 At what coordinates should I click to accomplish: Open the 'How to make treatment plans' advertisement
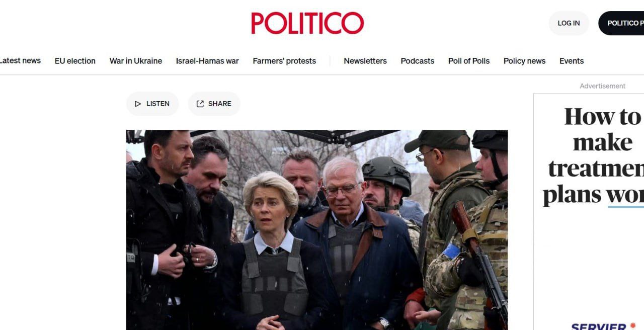click(x=589, y=211)
